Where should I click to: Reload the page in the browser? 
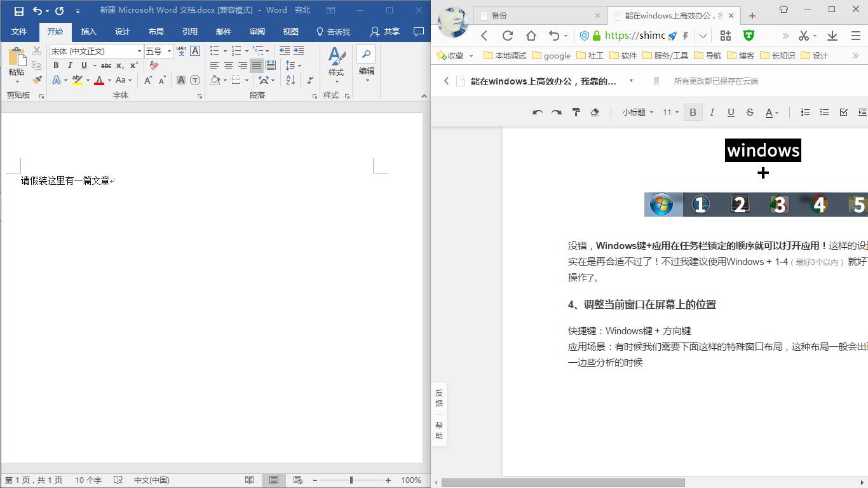(x=508, y=36)
